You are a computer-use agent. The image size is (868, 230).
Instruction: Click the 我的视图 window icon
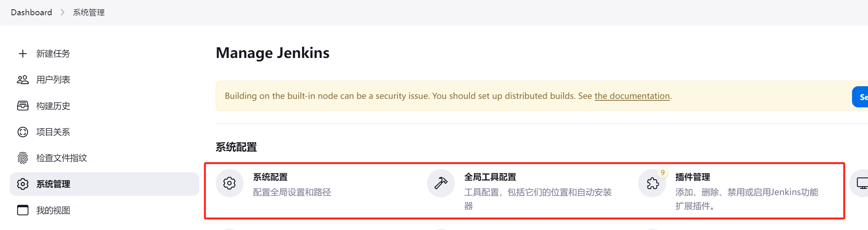pos(23,210)
